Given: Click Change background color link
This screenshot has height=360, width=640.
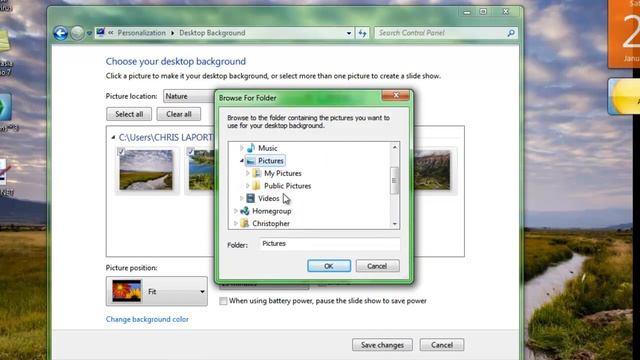Looking at the screenshot, I should click(x=147, y=319).
